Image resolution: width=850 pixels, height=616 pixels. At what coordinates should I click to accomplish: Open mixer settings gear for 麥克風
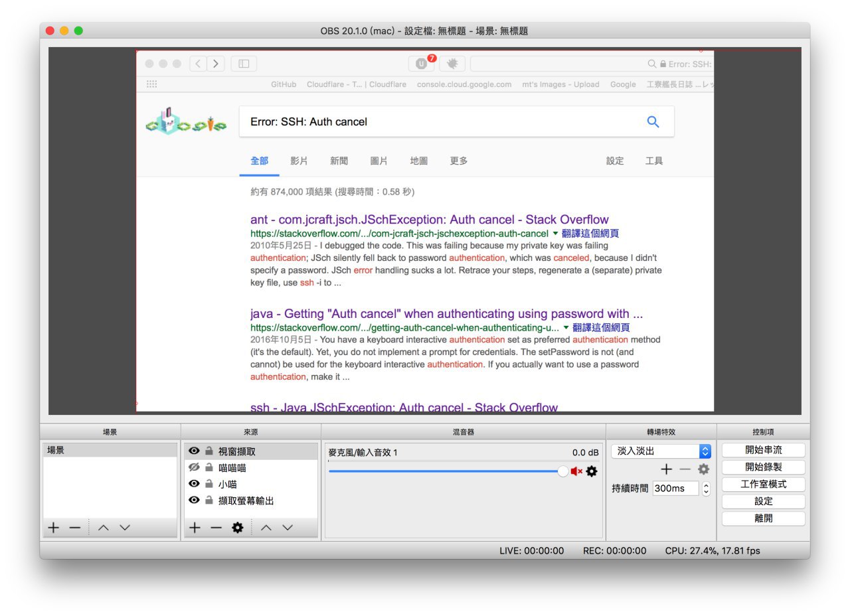591,471
